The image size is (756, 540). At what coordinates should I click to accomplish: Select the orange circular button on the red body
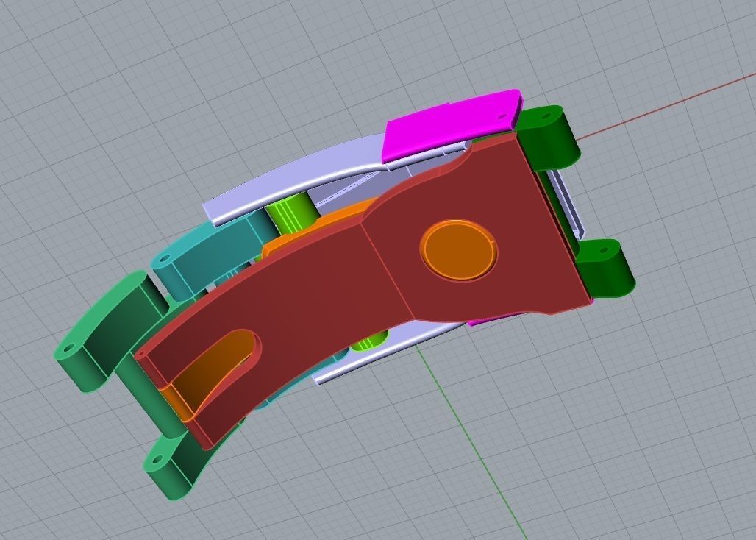click(x=458, y=249)
